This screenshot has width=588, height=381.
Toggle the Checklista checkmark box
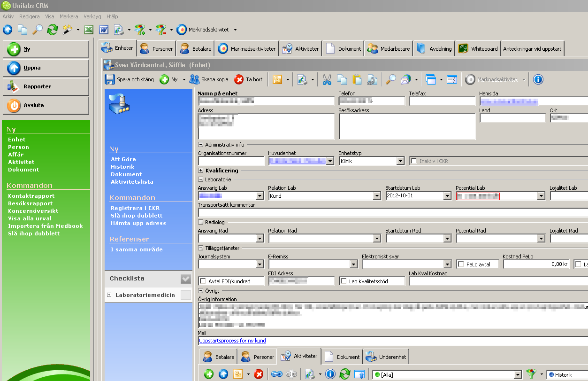coord(186,279)
